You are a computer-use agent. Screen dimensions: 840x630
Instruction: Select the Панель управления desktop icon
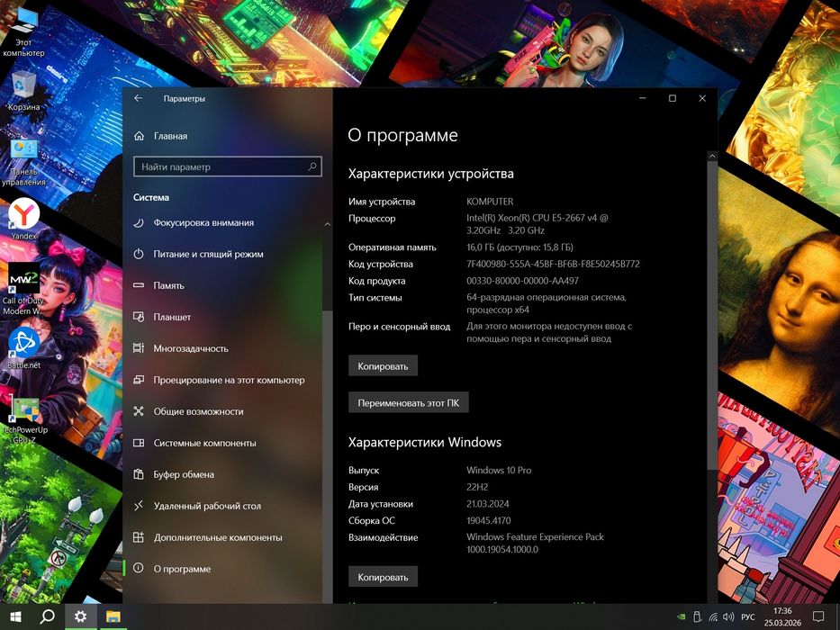pos(23,163)
